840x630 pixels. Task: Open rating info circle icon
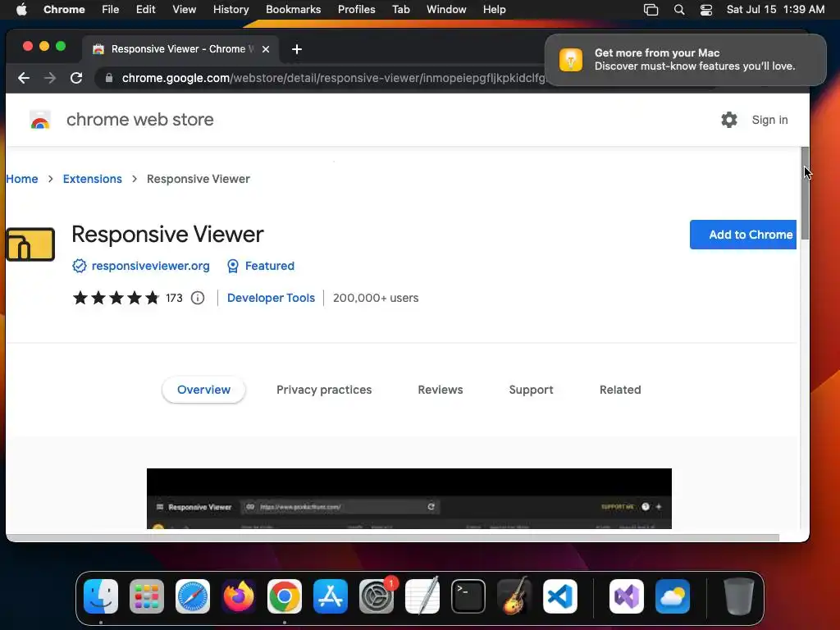click(x=198, y=298)
